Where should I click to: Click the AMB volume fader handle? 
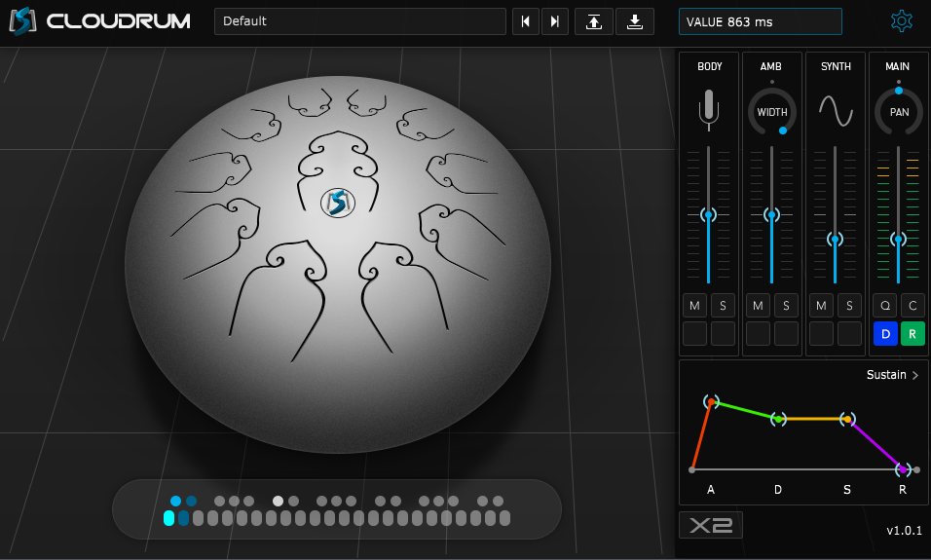point(771,215)
